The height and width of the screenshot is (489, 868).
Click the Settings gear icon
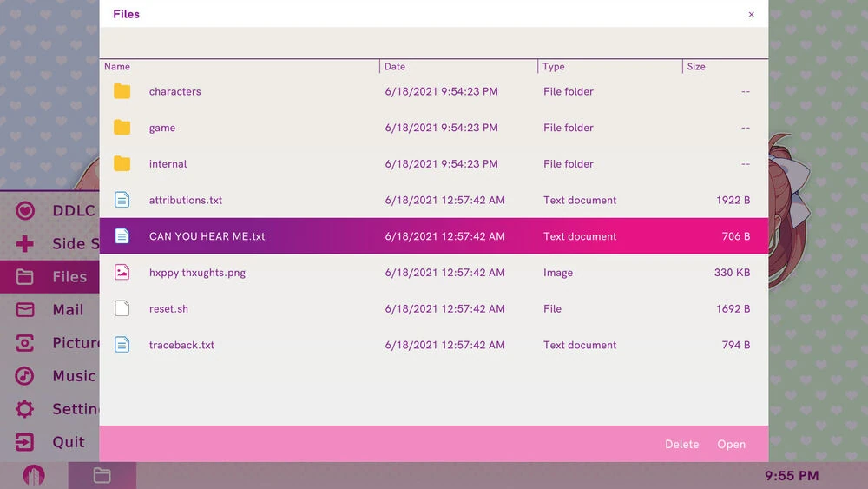[x=25, y=409]
